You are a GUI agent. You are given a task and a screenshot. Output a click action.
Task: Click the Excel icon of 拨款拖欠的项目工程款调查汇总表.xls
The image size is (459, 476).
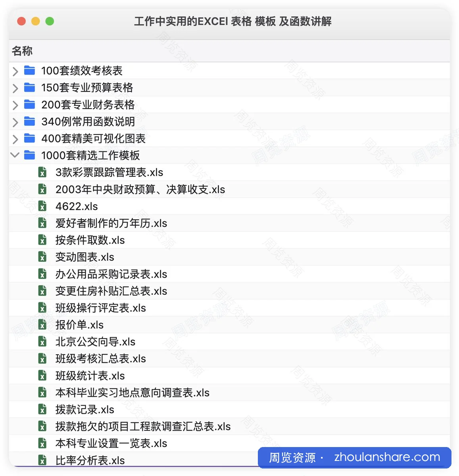click(x=42, y=426)
